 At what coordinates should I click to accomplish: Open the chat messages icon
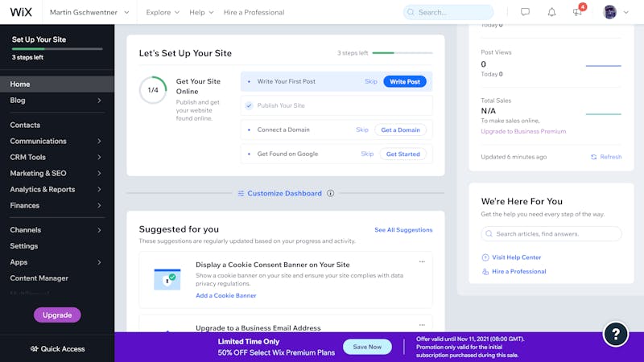click(525, 12)
